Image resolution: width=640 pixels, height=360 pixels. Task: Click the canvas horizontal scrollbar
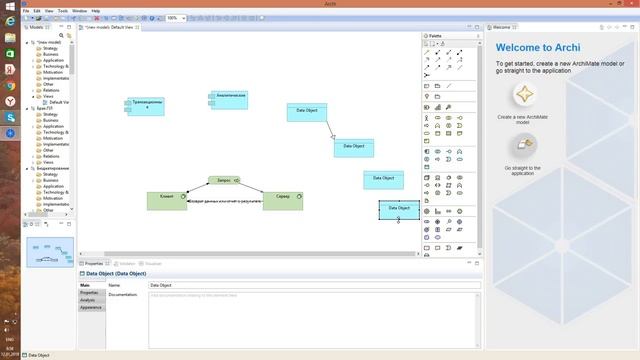pyautogui.click(x=259, y=253)
